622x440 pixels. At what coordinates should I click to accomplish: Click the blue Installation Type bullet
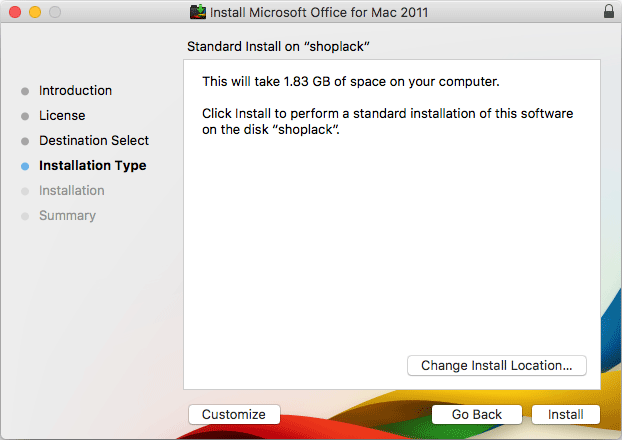25,166
